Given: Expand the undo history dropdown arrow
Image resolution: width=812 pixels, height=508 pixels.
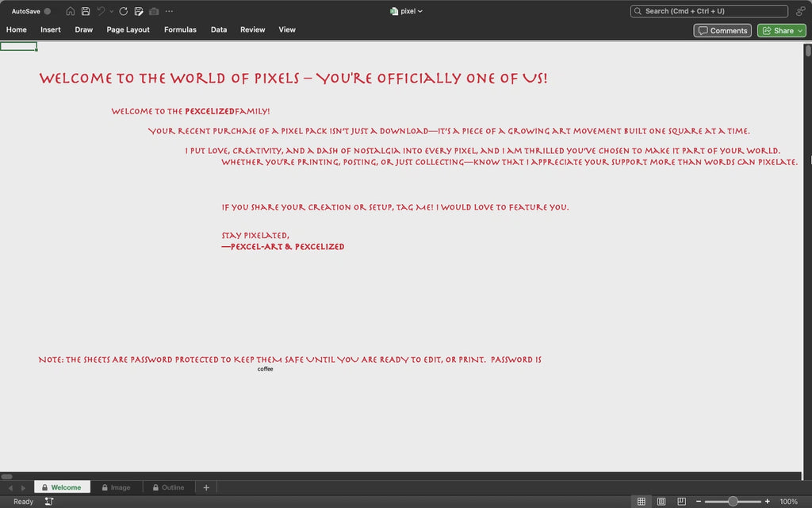Looking at the screenshot, I should click(x=111, y=11).
